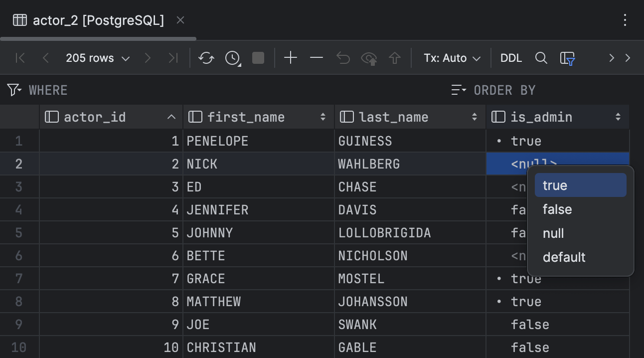Switch to the actor_2 PostgreSQL tab

(90, 20)
